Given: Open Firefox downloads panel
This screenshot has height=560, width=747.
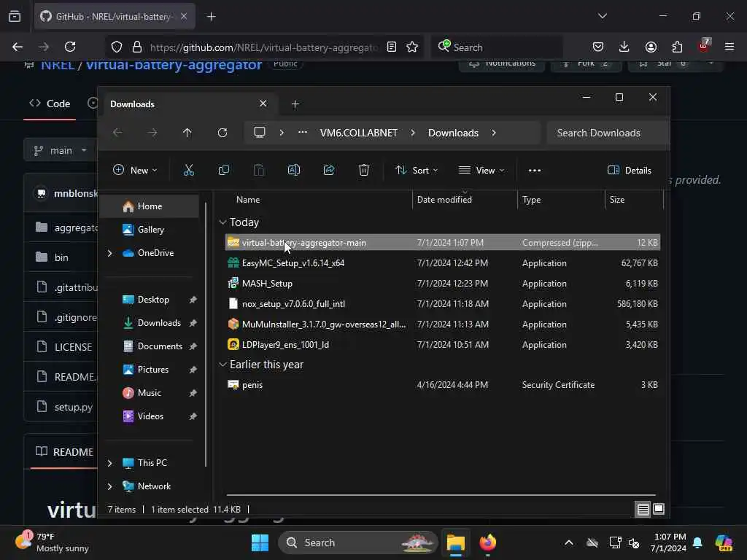Looking at the screenshot, I should 624,47.
